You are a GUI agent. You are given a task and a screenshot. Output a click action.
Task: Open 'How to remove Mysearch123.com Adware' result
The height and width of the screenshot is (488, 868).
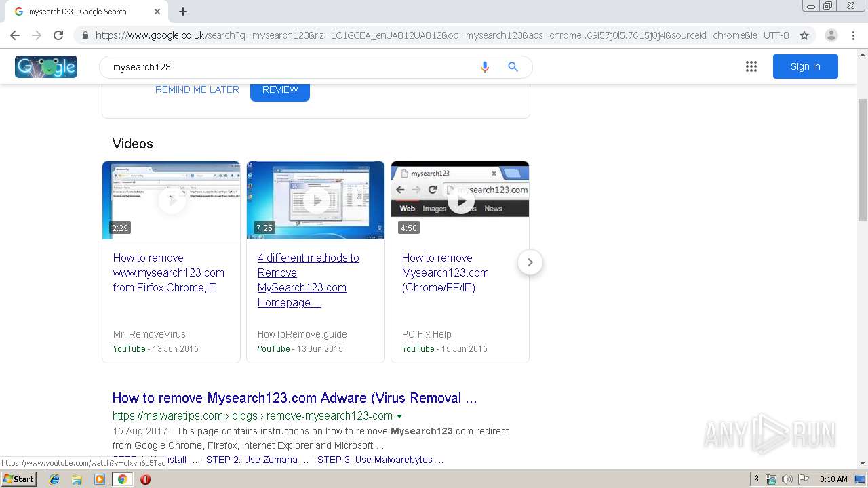[295, 398]
